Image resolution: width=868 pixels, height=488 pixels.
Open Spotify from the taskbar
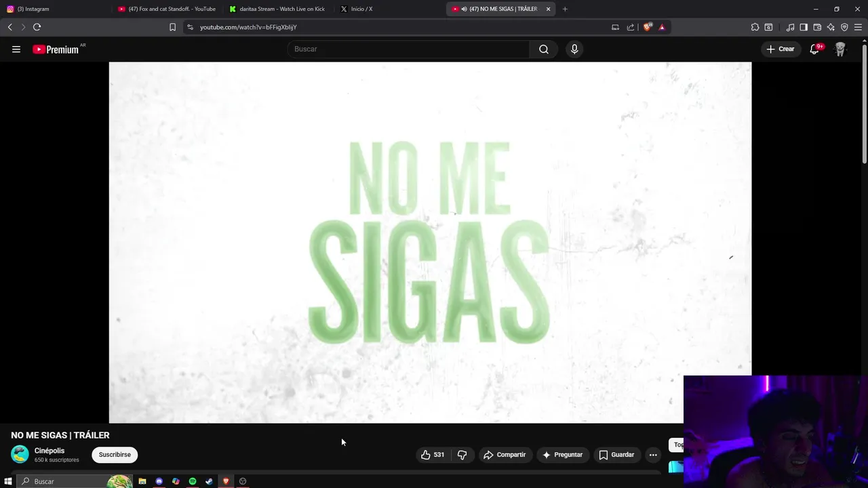(193, 481)
